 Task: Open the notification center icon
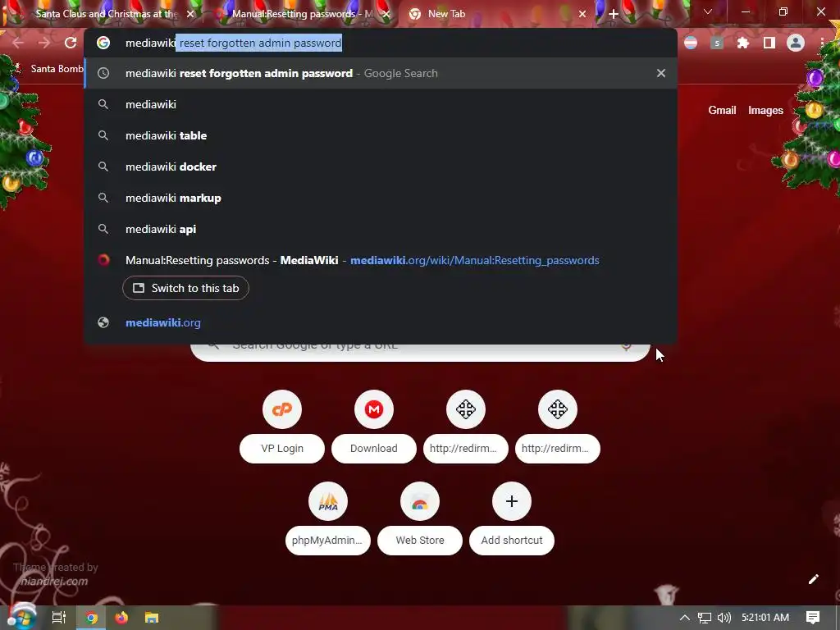coord(813,618)
